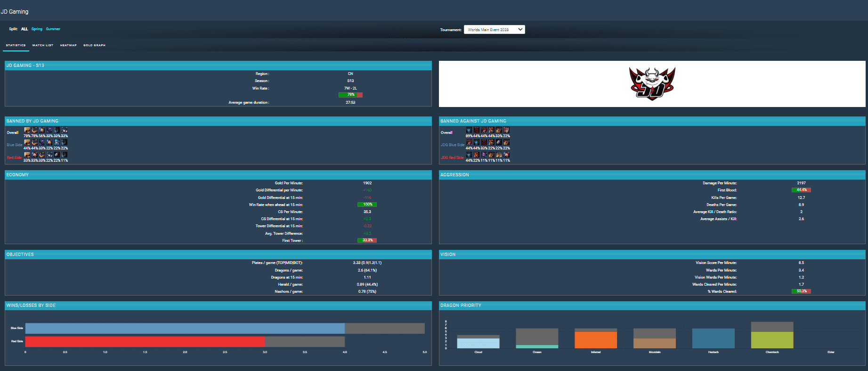Click the 56% champion icon in JD Gaming's Overall bans

coord(42,130)
